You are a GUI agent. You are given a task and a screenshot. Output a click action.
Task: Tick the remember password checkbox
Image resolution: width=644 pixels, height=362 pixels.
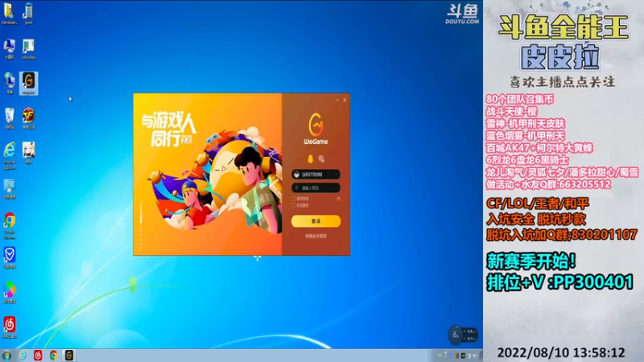(294, 199)
